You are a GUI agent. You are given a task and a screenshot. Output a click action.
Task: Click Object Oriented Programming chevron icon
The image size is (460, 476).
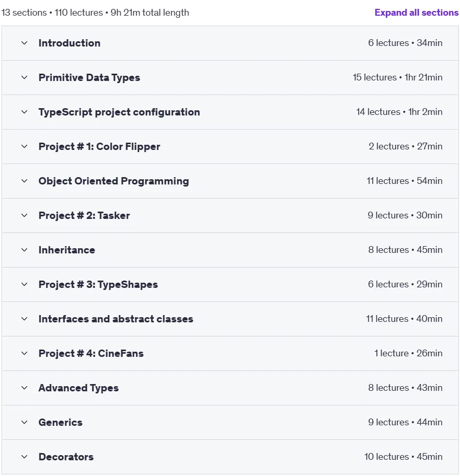(24, 181)
